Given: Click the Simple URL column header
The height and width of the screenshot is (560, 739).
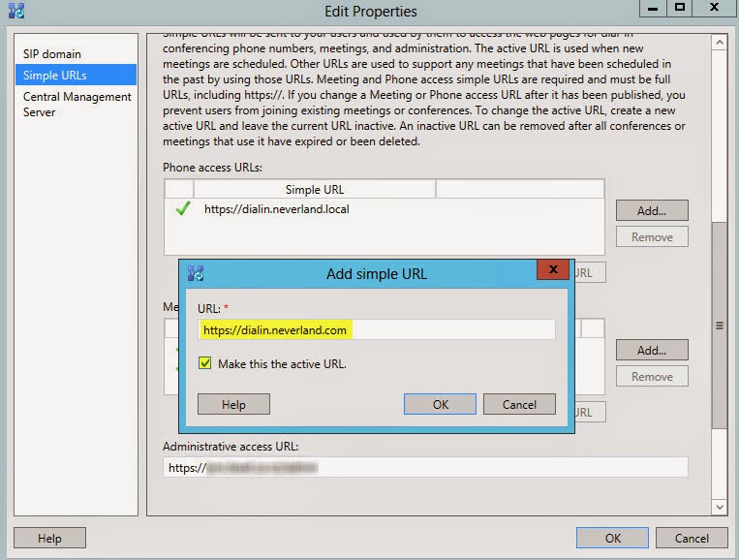Looking at the screenshot, I should (x=314, y=190).
